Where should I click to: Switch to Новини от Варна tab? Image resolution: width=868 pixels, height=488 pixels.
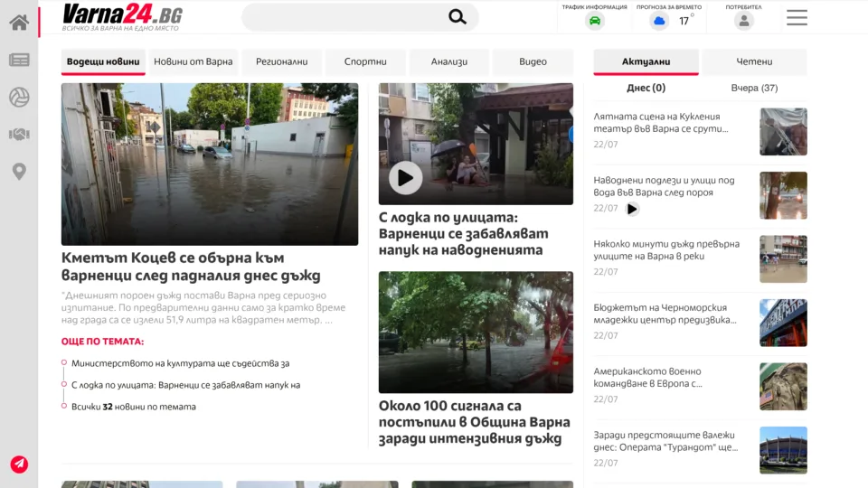(193, 61)
